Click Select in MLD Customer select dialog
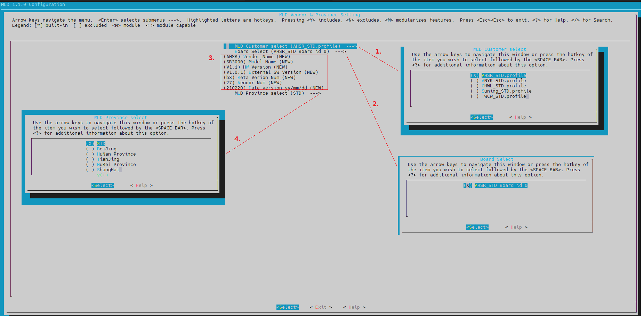 (481, 117)
